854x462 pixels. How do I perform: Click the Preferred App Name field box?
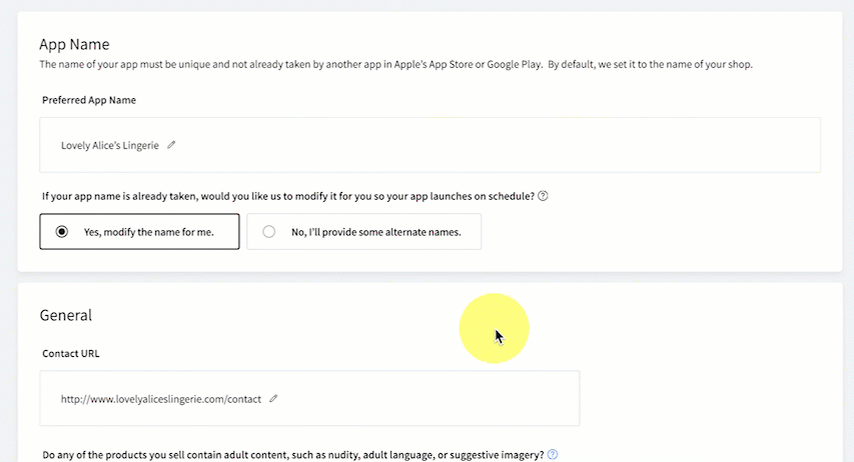(x=430, y=145)
